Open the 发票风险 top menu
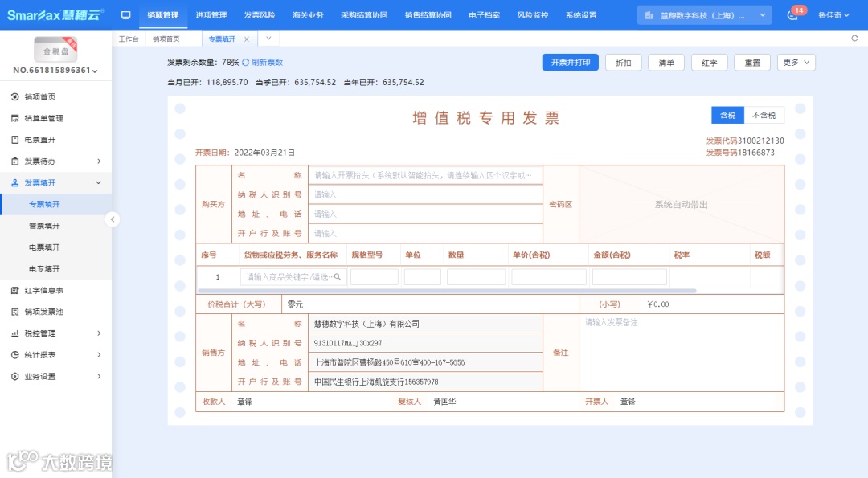This screenshot has width=868, height=478. coord(260,15)
